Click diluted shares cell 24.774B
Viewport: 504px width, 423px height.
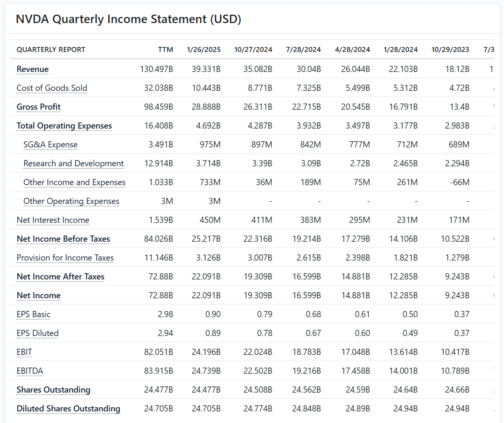(258, 409)
